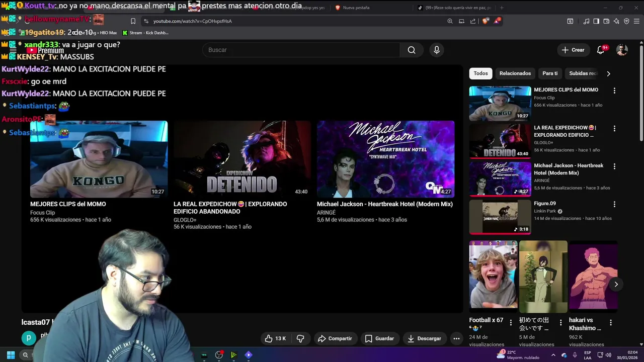Screen dimensions: 644x362
Task: Focus the Buscar search field
Action: click(x=301, y=50)
